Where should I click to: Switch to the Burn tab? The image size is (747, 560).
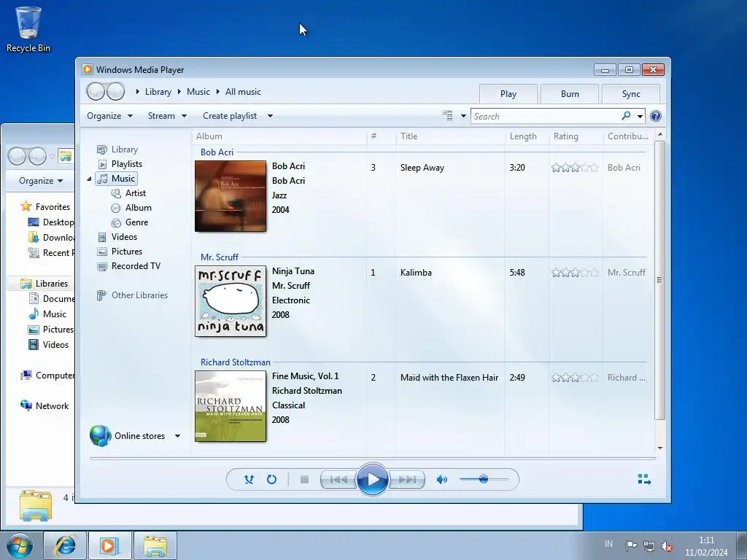click(x=570, y=94)
